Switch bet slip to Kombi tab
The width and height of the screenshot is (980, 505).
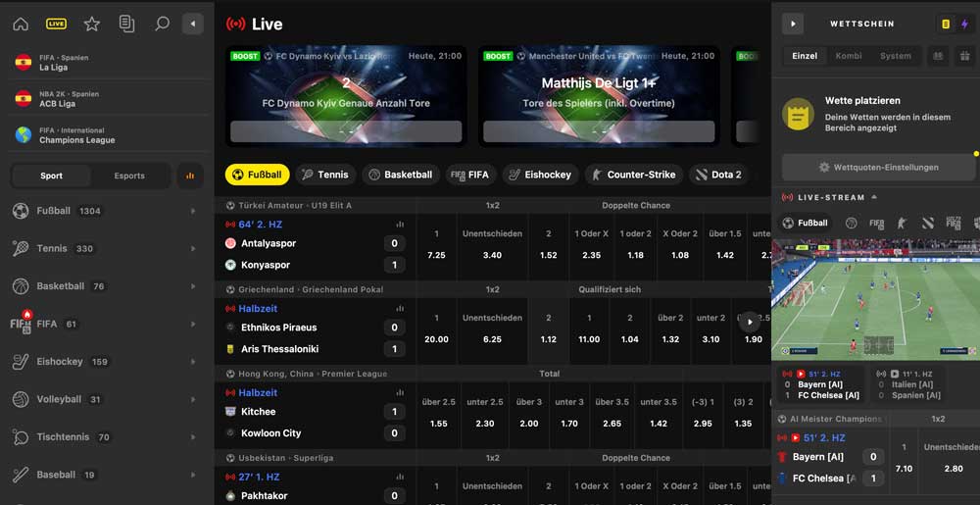848,56
